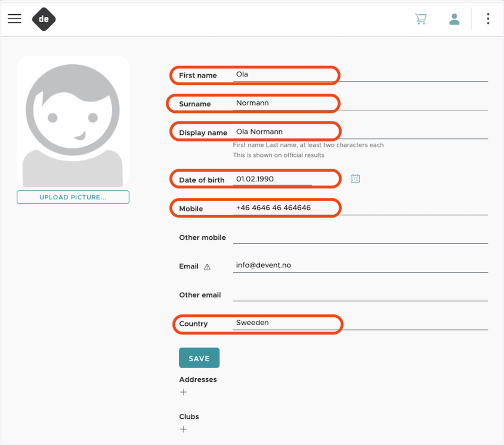Click the Email warning triangle icon

click(x=207, y=267)
